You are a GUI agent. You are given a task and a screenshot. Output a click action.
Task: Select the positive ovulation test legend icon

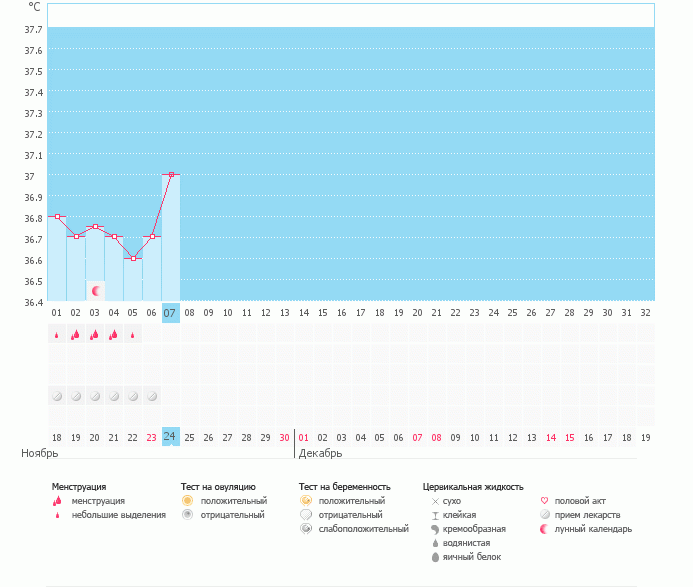coord(187,500)
